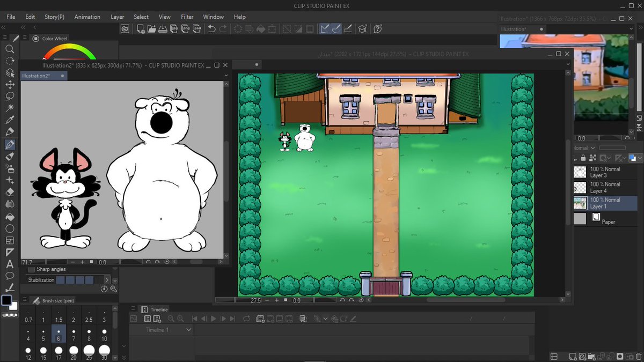Open the Layer menu
644x362 pixels.
(118, 17)
